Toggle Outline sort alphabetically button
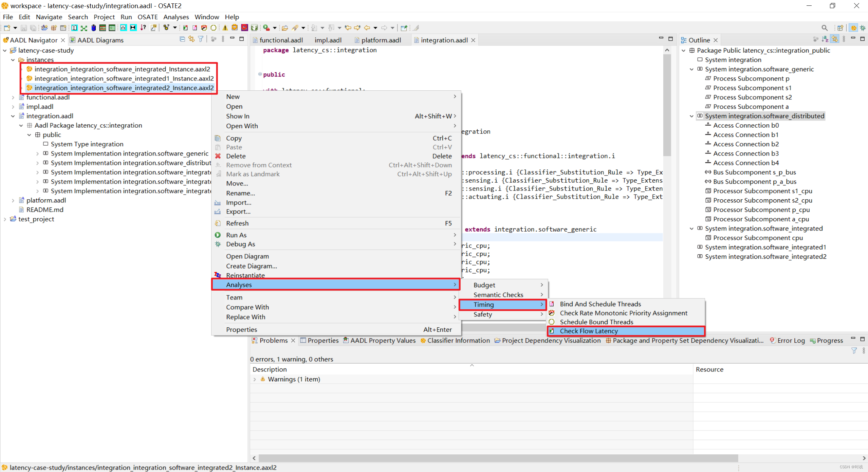Viewport: 868px width, 472px height. pyautogui.click(x=825, y=39)
